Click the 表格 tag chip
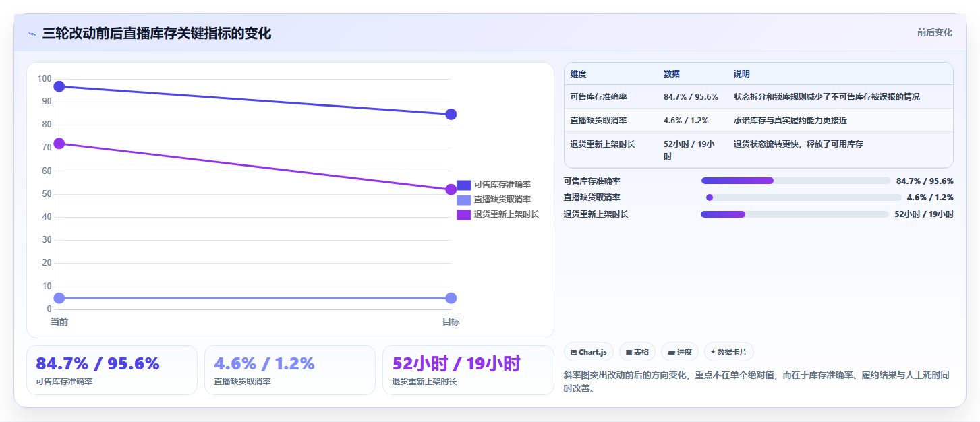This screenshot has height=422, width=980. [x=637, y=352]
